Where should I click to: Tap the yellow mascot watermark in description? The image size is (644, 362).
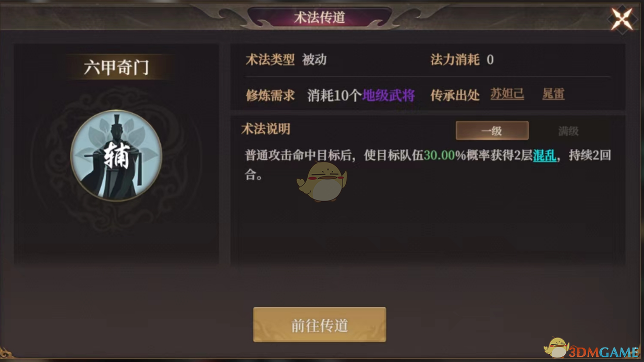click(x=322, y=181)
